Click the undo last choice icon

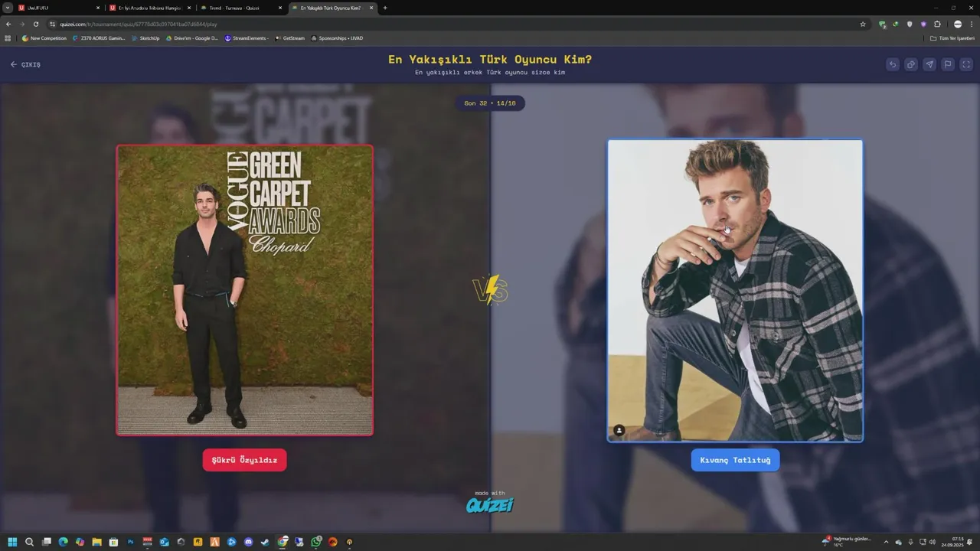[x=893, y=64]
